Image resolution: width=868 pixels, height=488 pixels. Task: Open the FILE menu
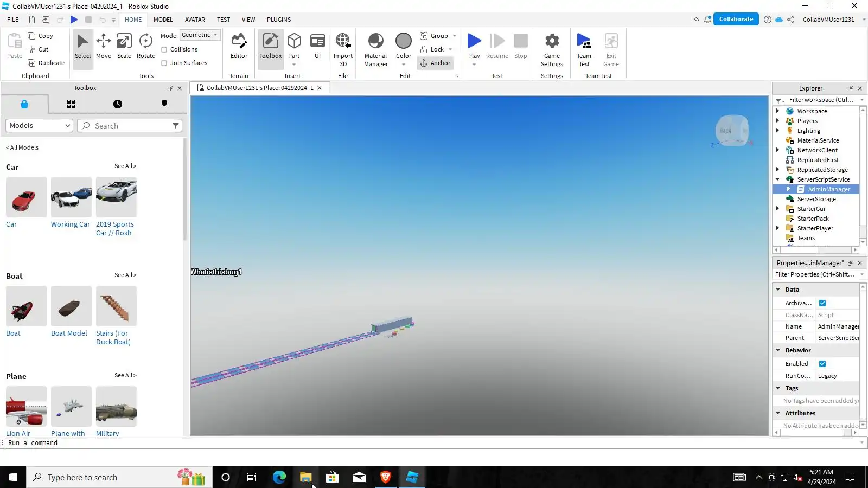[x=13, y=20]
